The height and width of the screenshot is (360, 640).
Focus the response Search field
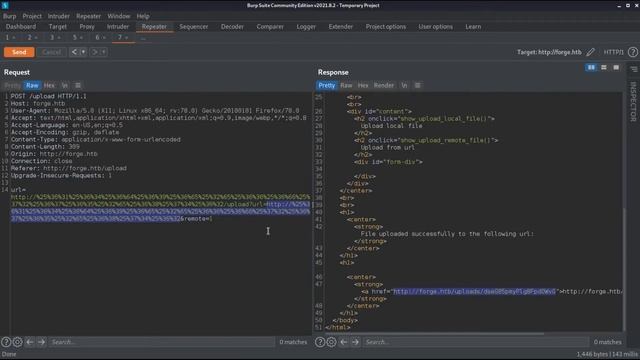coord(476,342)
